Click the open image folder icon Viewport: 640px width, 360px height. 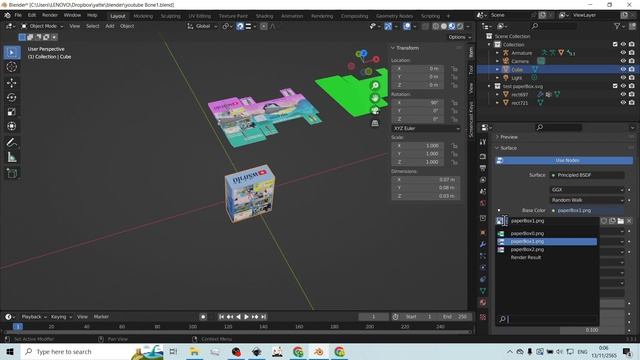[620, 221]
